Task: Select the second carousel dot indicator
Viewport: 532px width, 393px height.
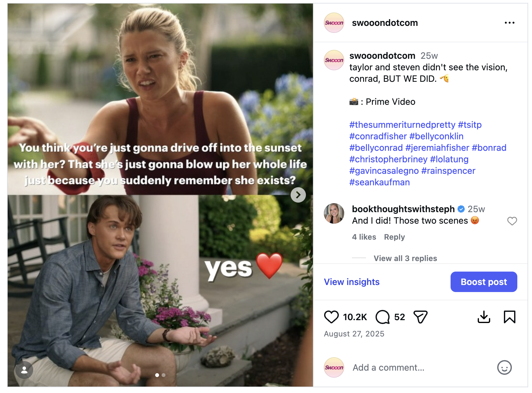Action: (x=163, y=375)
